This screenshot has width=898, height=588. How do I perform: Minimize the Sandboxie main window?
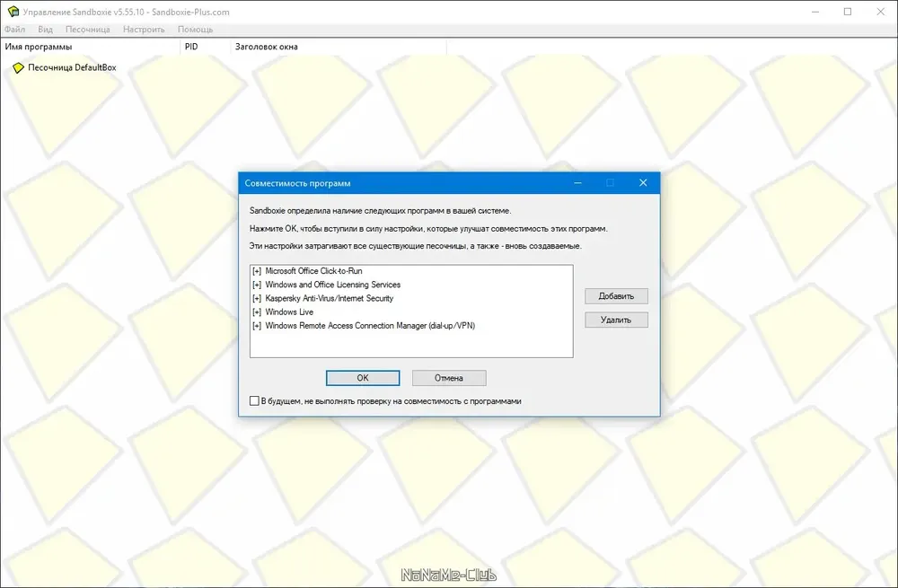[x=815, y=12]
